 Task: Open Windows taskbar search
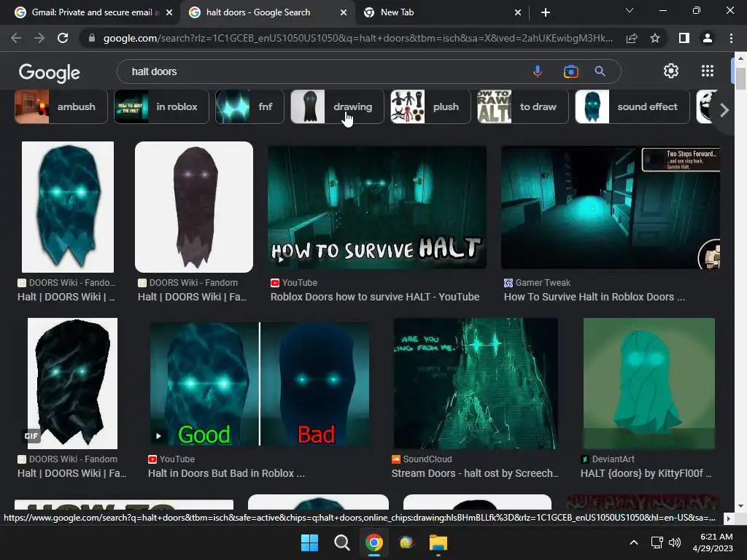click(x=341, y=542)
